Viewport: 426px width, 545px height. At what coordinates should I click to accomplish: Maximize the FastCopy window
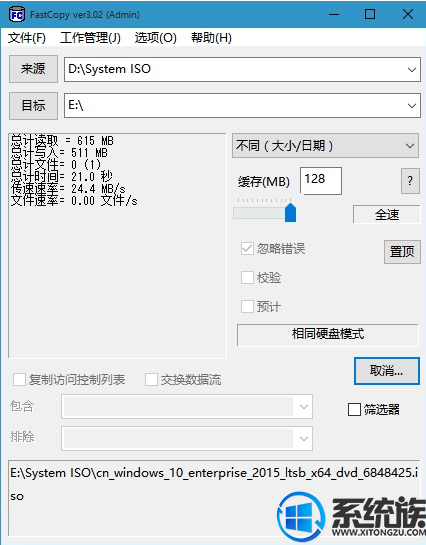click(370, 15)
